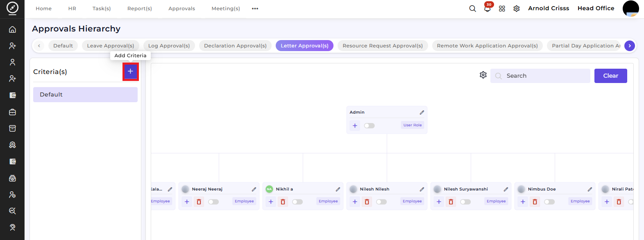Open the user with gear sidebar icon
The height and width of the screenshot is (240, 644).
point(13,195)
